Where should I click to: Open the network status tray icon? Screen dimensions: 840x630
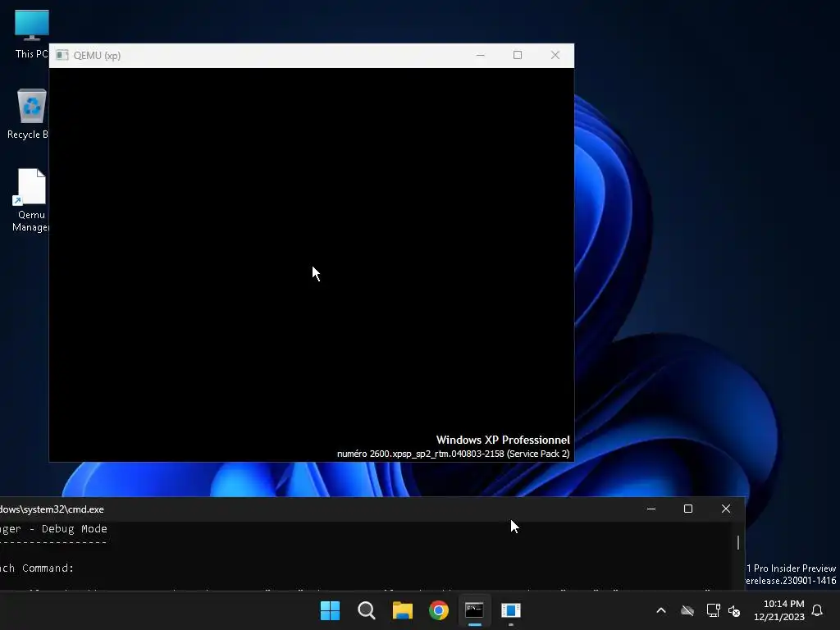pos(713,610)
